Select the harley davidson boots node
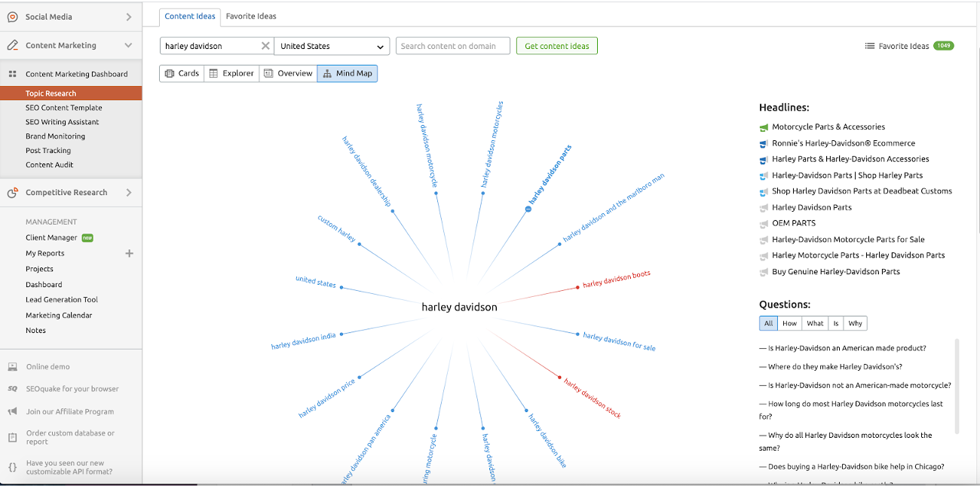The width and height of the screenshot is (980, 486). point(616,279)
